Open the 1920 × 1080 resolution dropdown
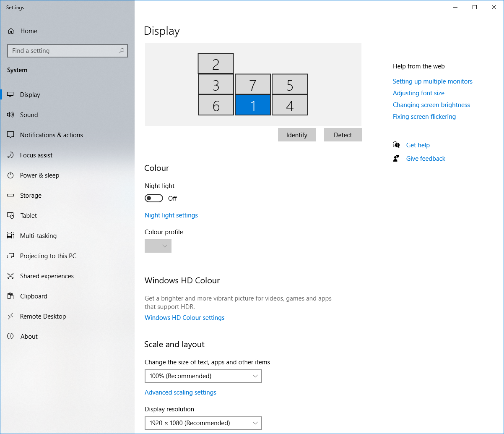Viewport: 504px width, 434px height. tap(203, 423)
